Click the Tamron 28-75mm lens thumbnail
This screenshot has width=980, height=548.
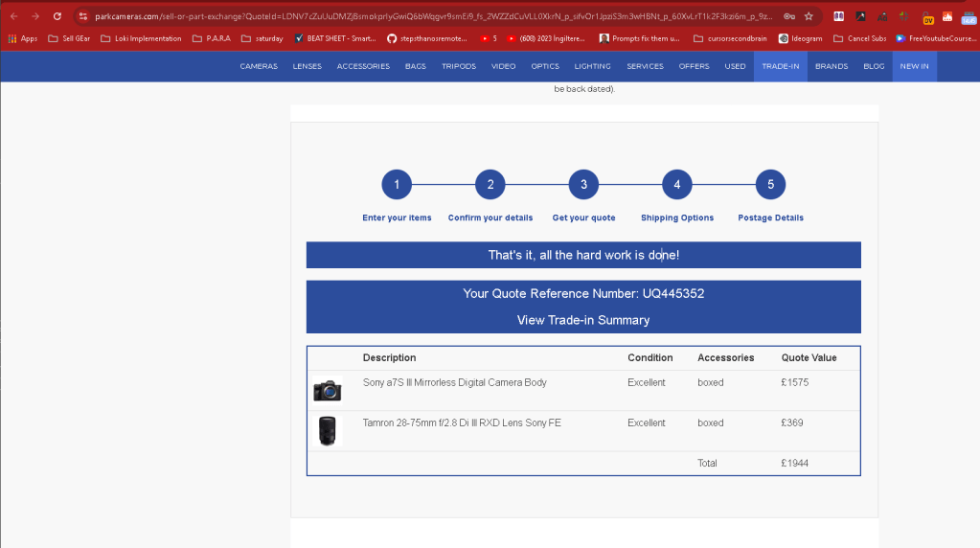coord(328,431)
